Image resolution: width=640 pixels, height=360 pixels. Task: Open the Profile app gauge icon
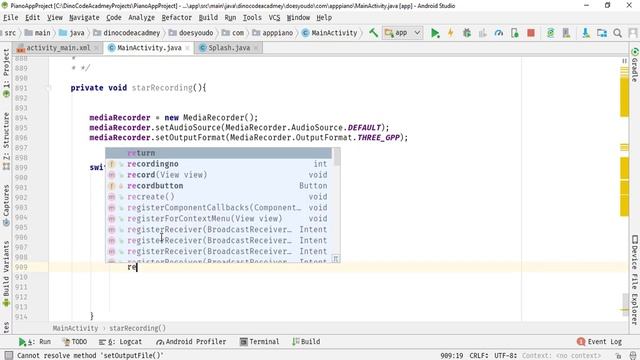tap(498, 33)
